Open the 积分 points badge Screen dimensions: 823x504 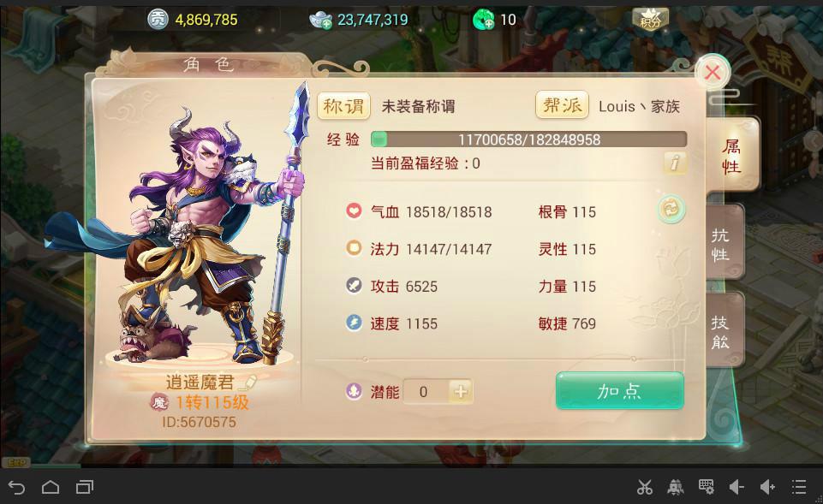[x=650, y=20]
